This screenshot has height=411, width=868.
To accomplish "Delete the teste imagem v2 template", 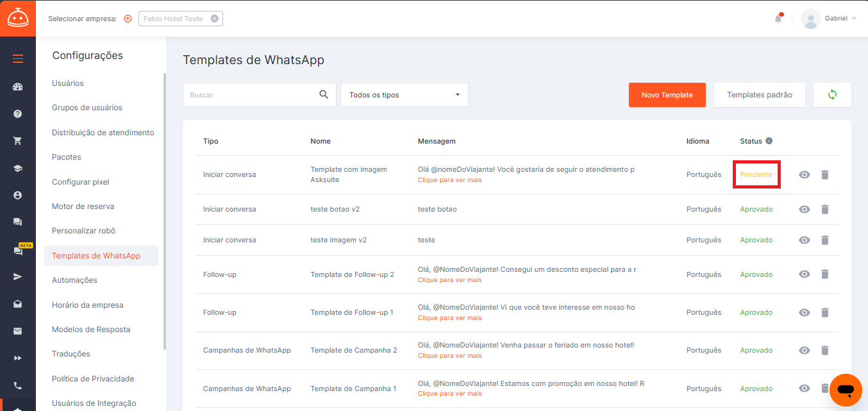I will [825, 240].
